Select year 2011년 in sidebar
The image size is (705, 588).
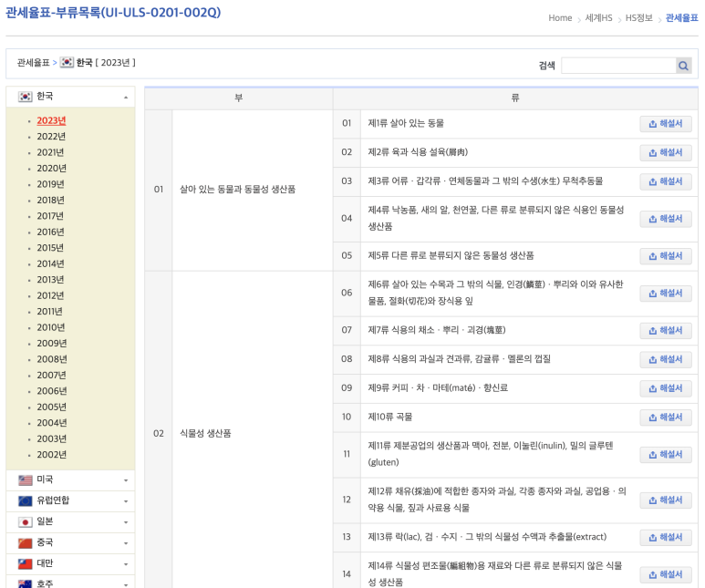click(x=50, y=312)
